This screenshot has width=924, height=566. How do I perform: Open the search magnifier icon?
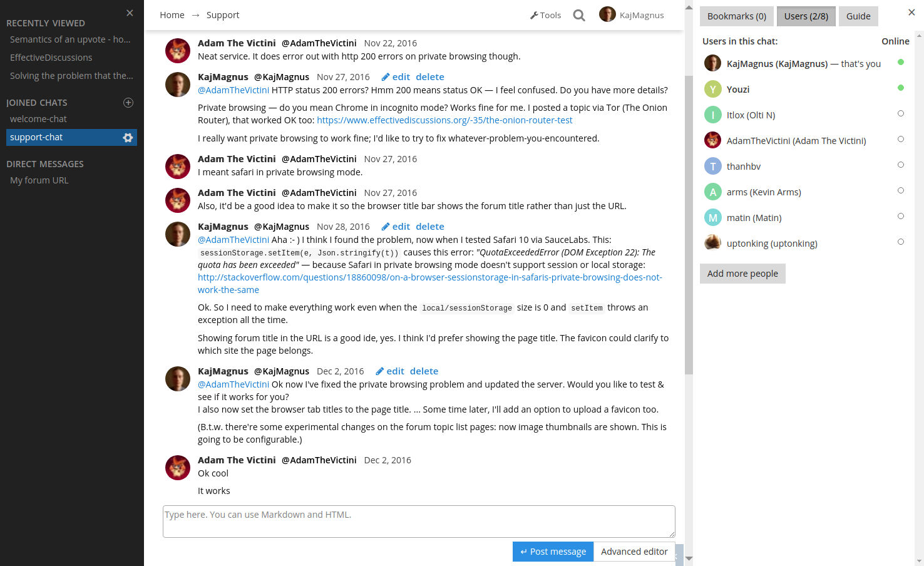click(x=579, y=16)
